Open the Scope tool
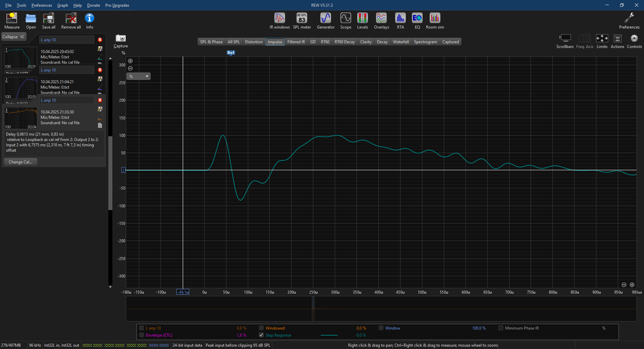The height and width of the screenshot is (349, 644). click(346, 21)
